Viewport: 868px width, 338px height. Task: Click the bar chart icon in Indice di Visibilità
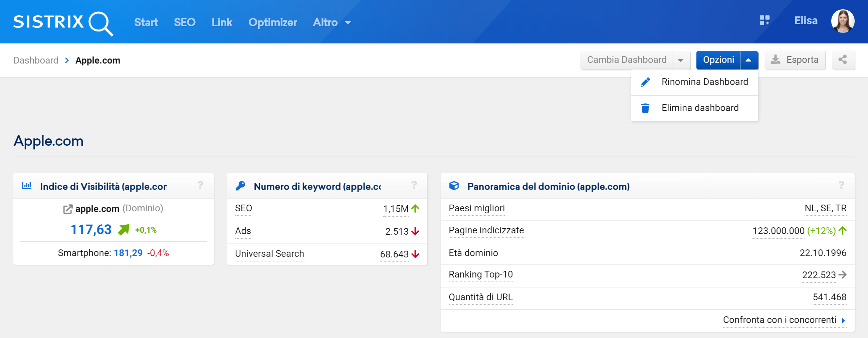pos(27,186)
